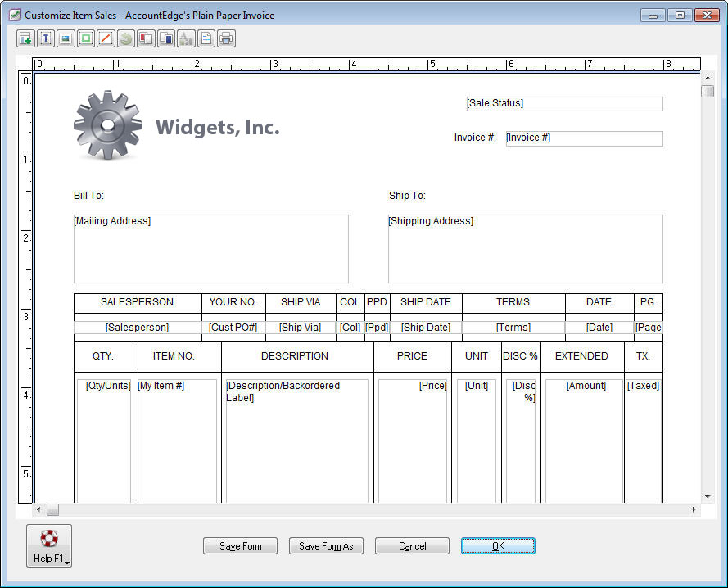Select the ITEM NO. column header
This screenshot has height=588, width=728.
point(174,356)
